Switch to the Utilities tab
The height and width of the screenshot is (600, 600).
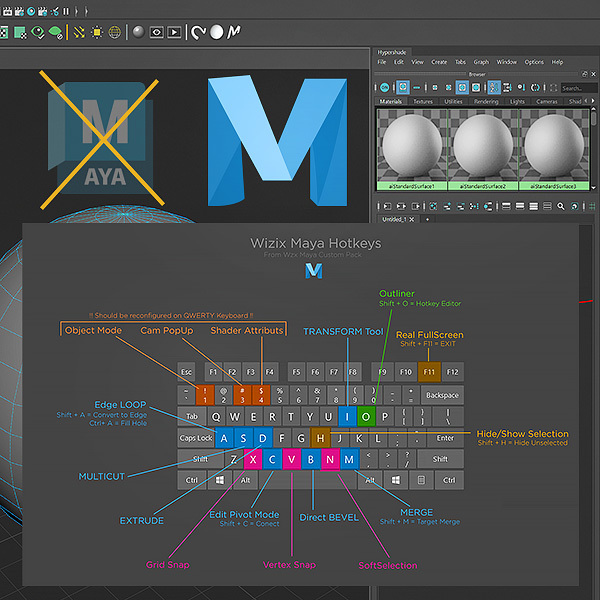tap(453, 101)
